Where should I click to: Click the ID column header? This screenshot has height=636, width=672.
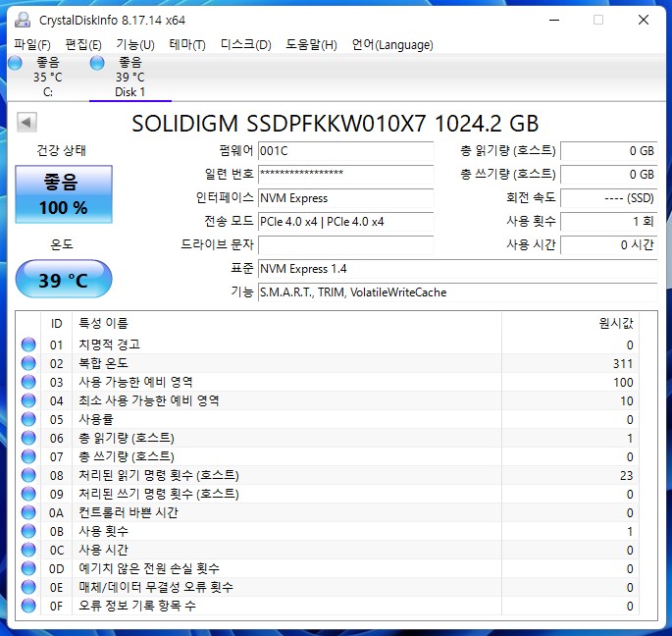coord(57,323)
